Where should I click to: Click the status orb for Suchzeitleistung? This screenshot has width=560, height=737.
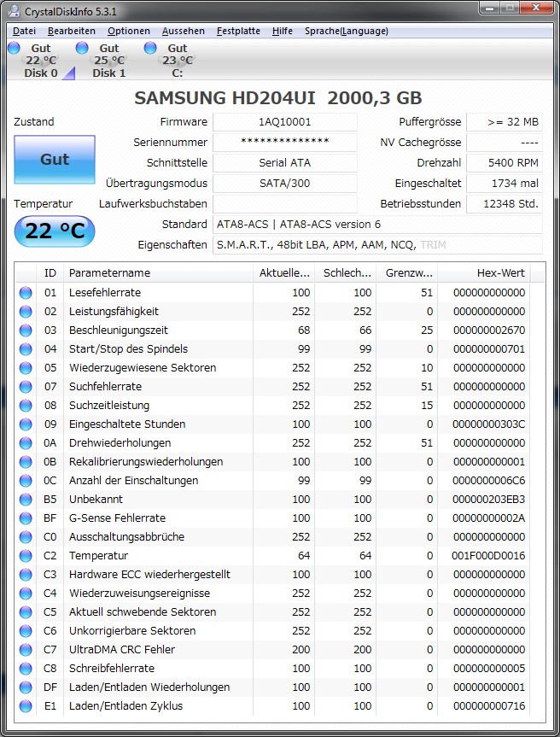(26, 405)
